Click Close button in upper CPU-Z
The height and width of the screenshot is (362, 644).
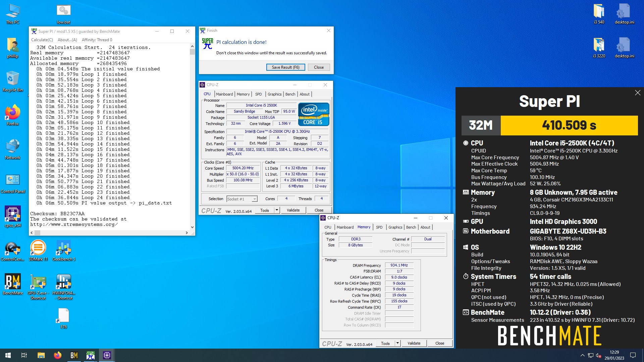pos(319,210)
